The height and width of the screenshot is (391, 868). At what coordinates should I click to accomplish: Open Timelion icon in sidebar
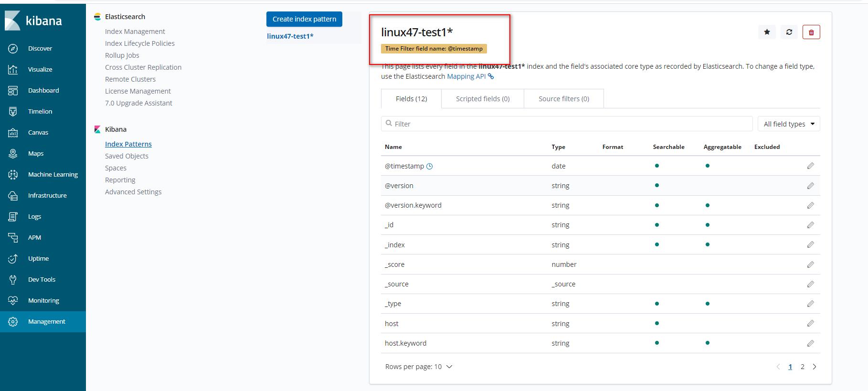pyautogui.click(x=13, y=112)
